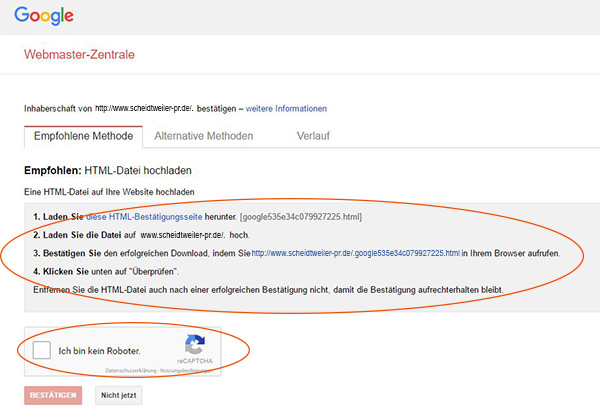Open the Datenschutzerklärung link in reCAPTCHA
The height and width of the screenshot is (416, 600).
point(131,370)
